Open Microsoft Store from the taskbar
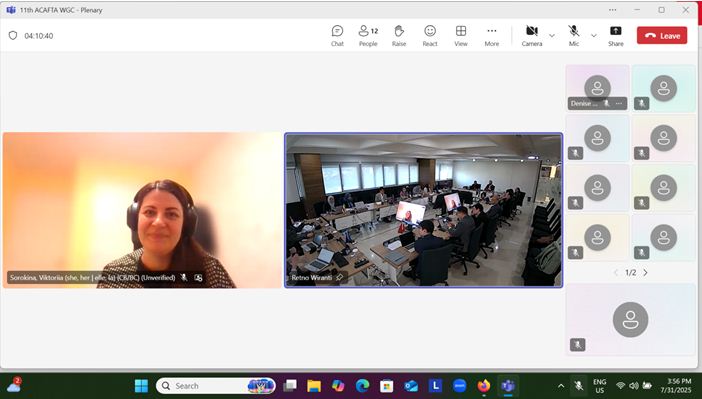 click(x=386, y=386)
